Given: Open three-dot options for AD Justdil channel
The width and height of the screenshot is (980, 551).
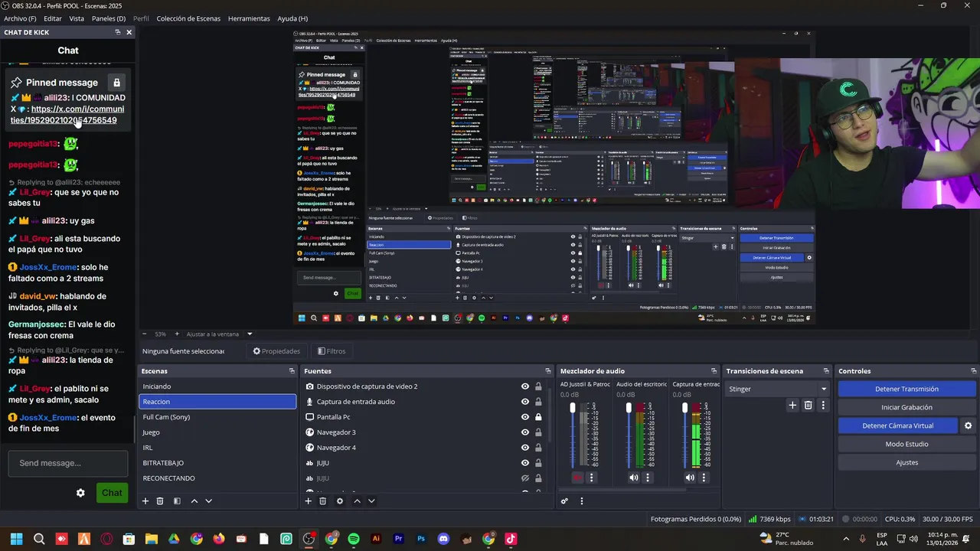Looking at the screenshot, I should pyautogui.click(x=591, y=478).
